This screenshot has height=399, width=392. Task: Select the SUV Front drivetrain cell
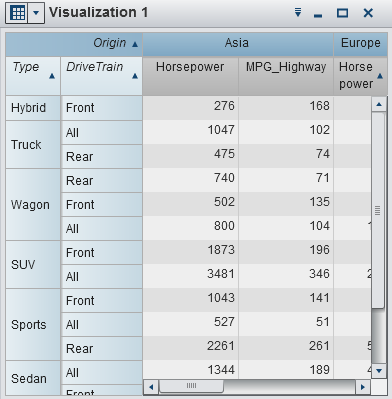(102, 252)
